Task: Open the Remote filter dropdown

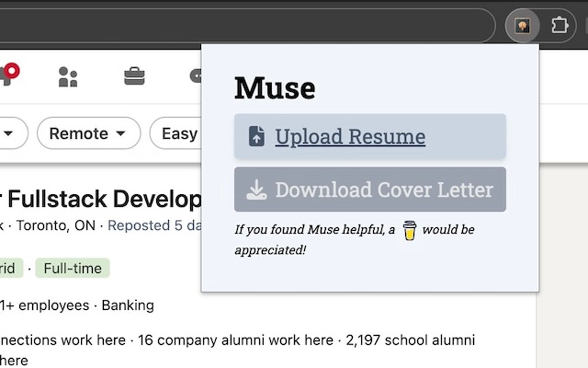Action: point(88,133)
